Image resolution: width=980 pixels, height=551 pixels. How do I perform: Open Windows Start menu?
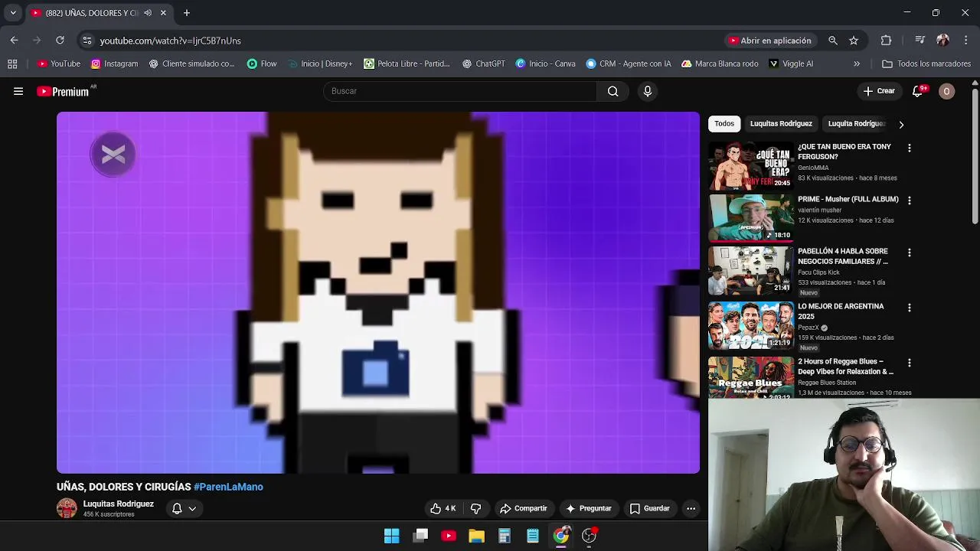point(391,536)
